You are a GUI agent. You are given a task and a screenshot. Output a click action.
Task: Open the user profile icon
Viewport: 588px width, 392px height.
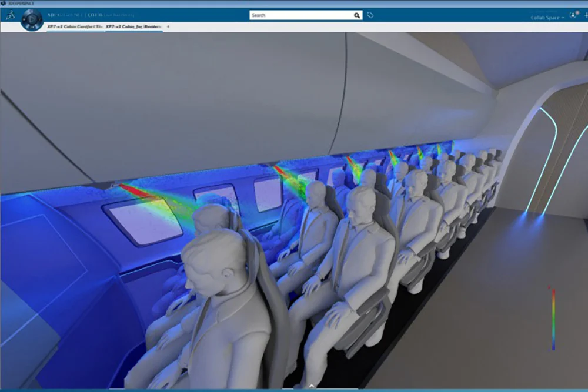point(574,15)
